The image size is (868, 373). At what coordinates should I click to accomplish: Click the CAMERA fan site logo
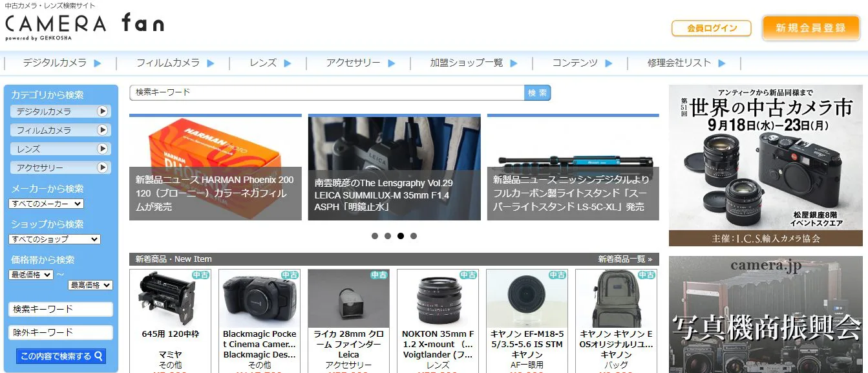(x=85, y=25)
